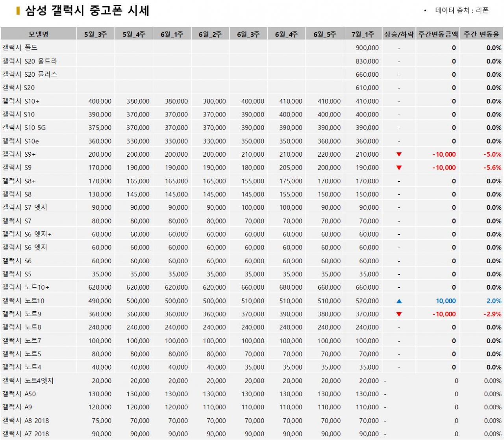Click the 주간변동금액 column header
Screen dimensions: 504x440
point(438,34)
